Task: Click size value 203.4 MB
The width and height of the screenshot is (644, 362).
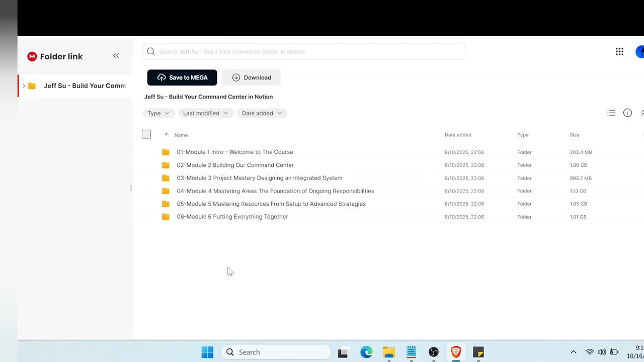Action: click(x=581, y=152)
